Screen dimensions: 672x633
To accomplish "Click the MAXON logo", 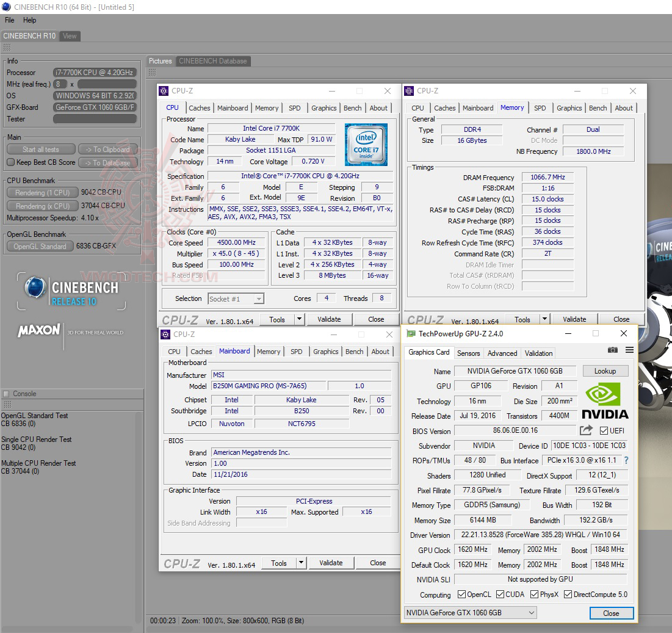I will (x=38, y=329).
